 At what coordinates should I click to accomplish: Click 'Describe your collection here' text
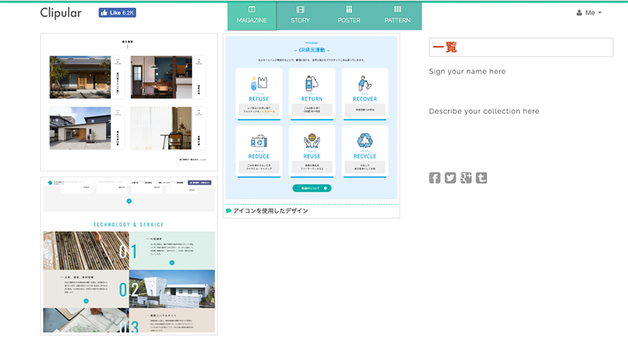484,112
